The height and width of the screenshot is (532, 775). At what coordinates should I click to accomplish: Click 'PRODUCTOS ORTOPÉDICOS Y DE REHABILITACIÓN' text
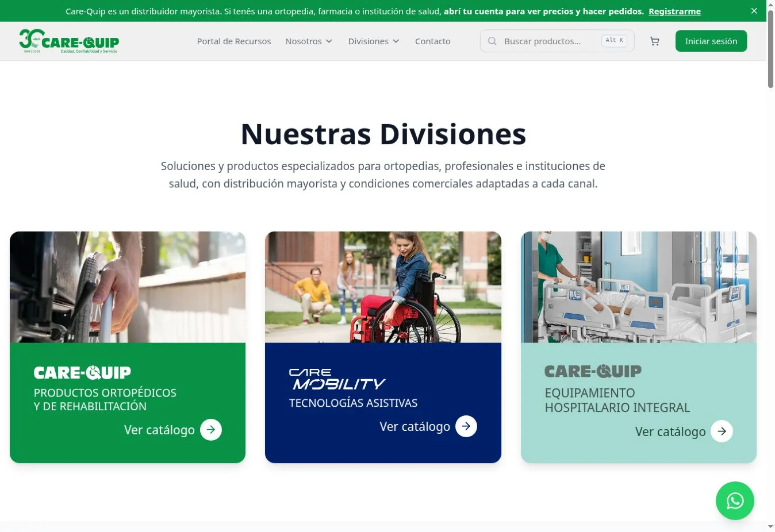click(105, 399)
